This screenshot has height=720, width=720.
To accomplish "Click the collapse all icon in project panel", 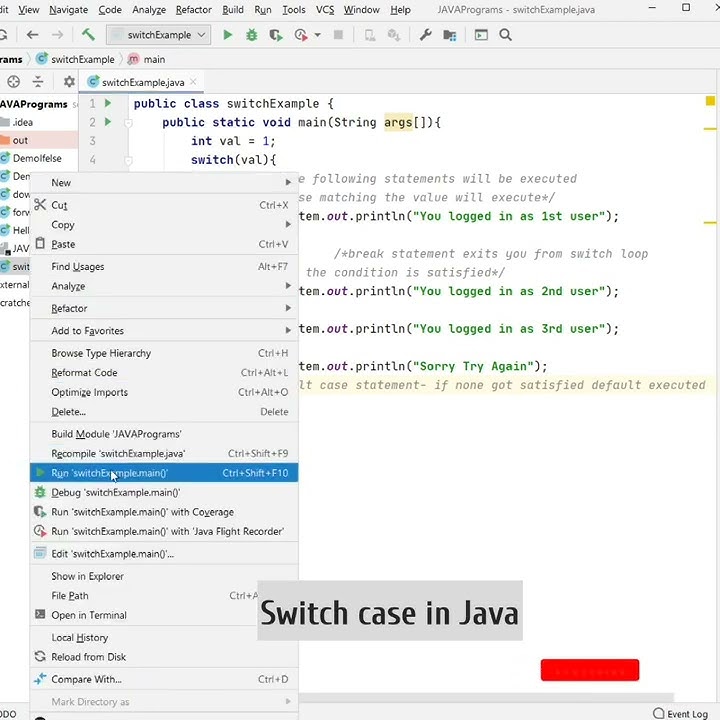I will tap(38, 82).
